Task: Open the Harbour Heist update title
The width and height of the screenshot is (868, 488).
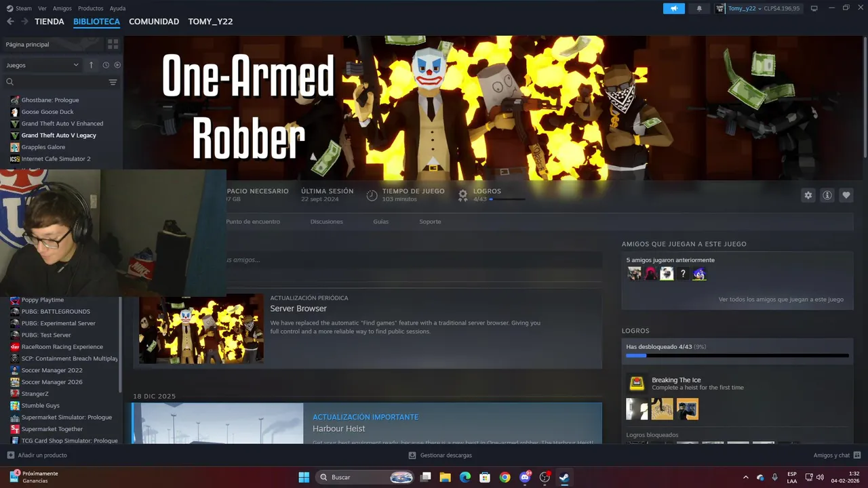Action: (x=339, y=428)
